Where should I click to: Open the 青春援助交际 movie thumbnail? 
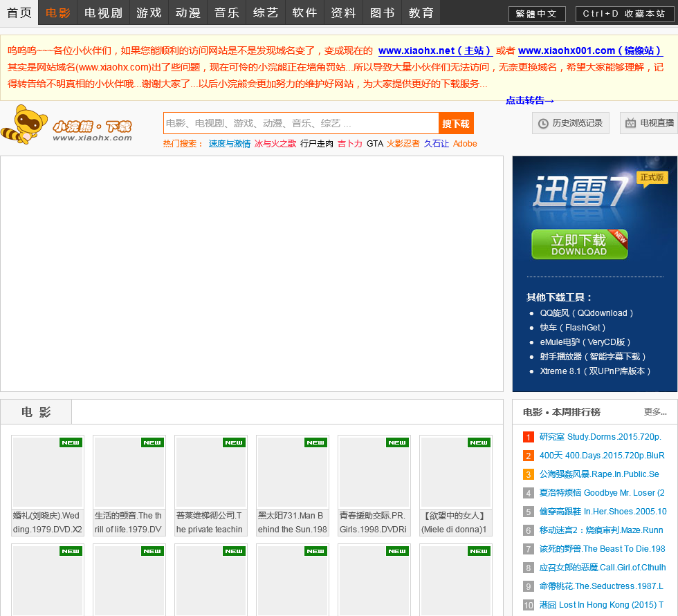[374, 472]
